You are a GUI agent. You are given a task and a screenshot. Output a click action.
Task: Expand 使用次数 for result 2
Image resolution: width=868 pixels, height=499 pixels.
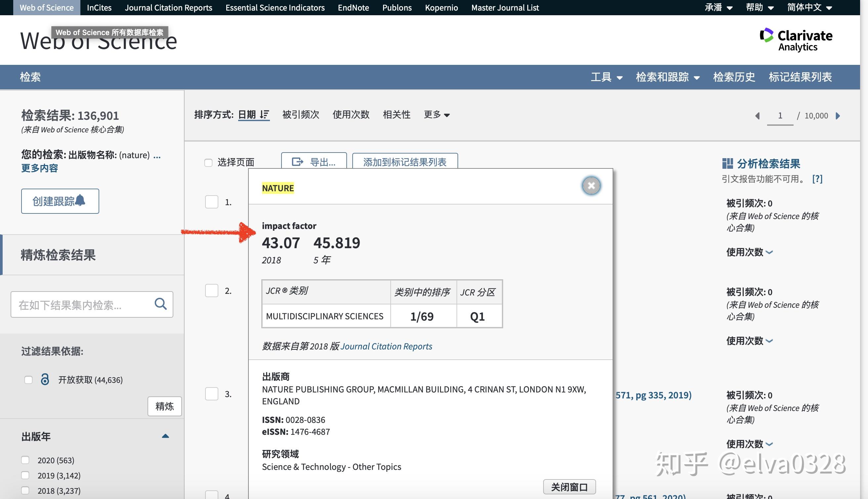(749, 341)
